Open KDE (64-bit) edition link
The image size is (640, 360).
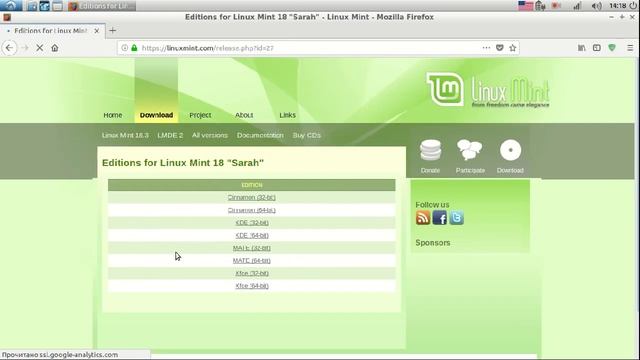(x=252, y=236)
